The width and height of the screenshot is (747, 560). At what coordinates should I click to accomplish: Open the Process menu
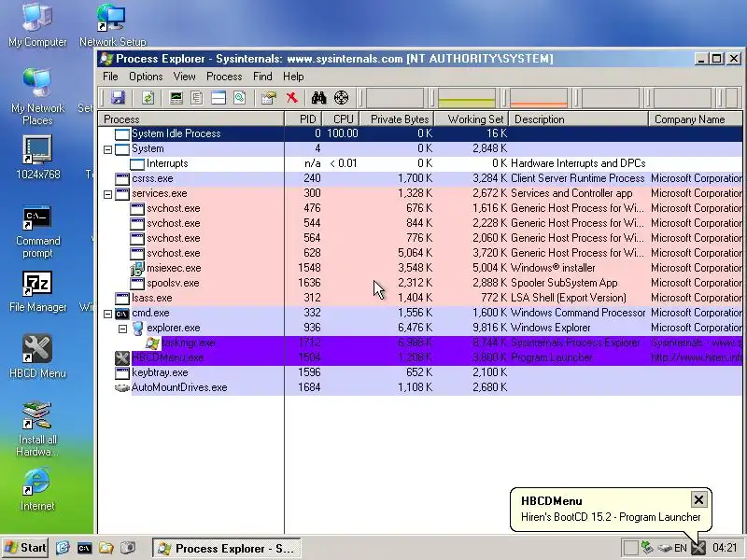224,77
